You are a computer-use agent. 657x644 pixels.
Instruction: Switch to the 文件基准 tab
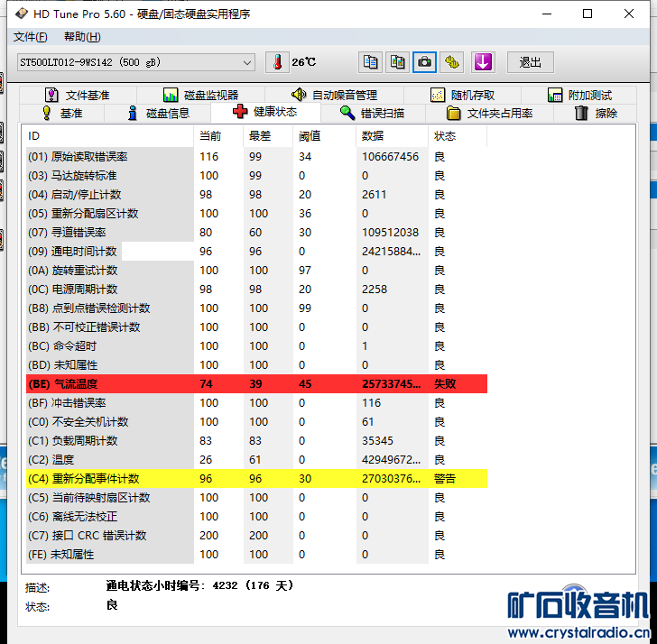[x=78, y=95]
